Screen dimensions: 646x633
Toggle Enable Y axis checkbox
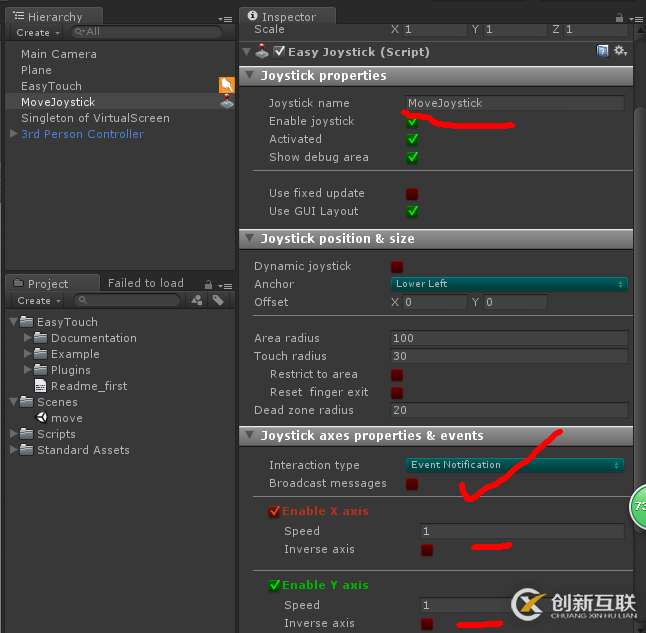tap(274, 585)
